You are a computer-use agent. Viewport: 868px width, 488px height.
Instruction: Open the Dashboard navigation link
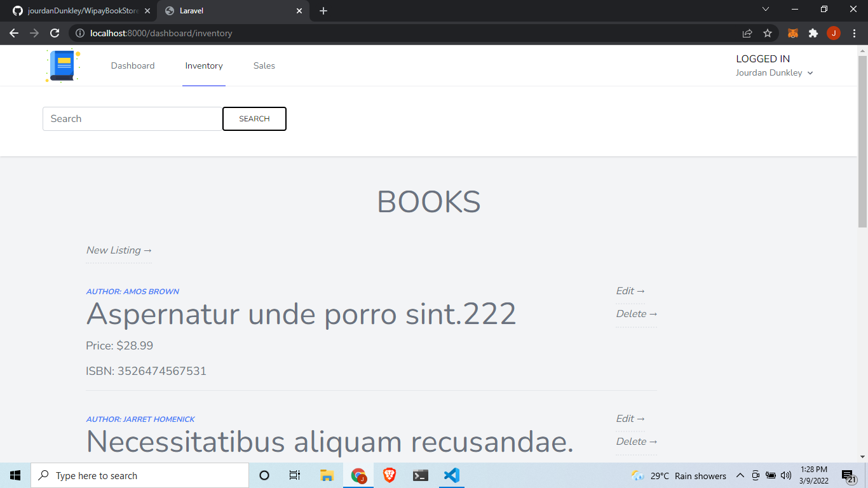[x=133, y=65]
